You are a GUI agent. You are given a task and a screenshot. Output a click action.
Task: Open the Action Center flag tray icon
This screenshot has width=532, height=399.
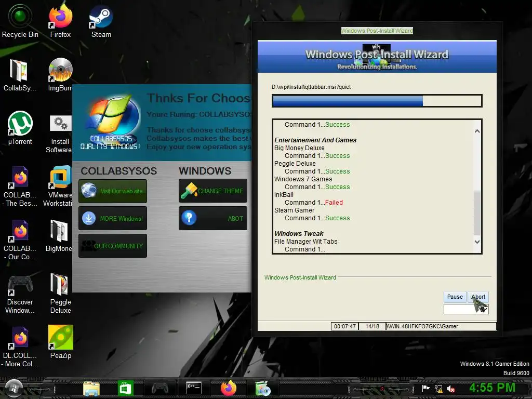click(x=425, y=389)
